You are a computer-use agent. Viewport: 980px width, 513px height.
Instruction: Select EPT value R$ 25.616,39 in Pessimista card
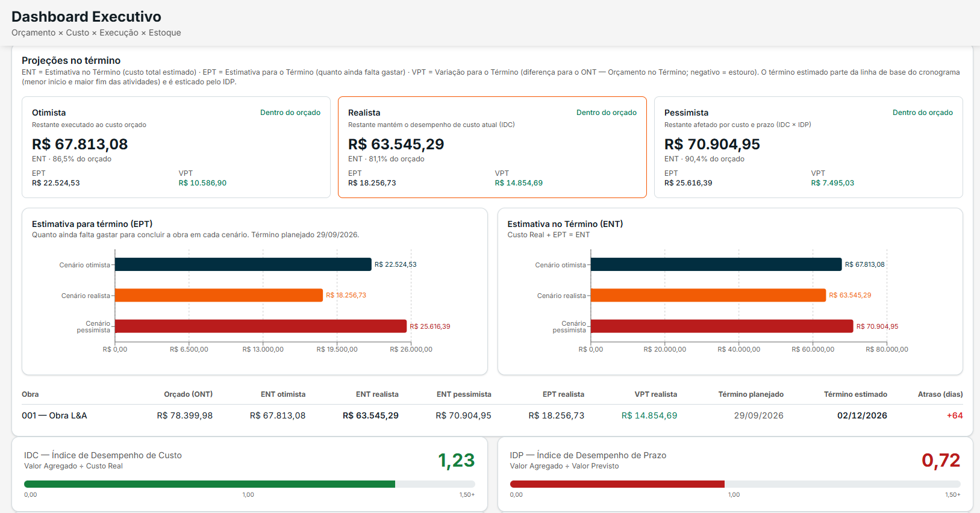pos(688,183)
